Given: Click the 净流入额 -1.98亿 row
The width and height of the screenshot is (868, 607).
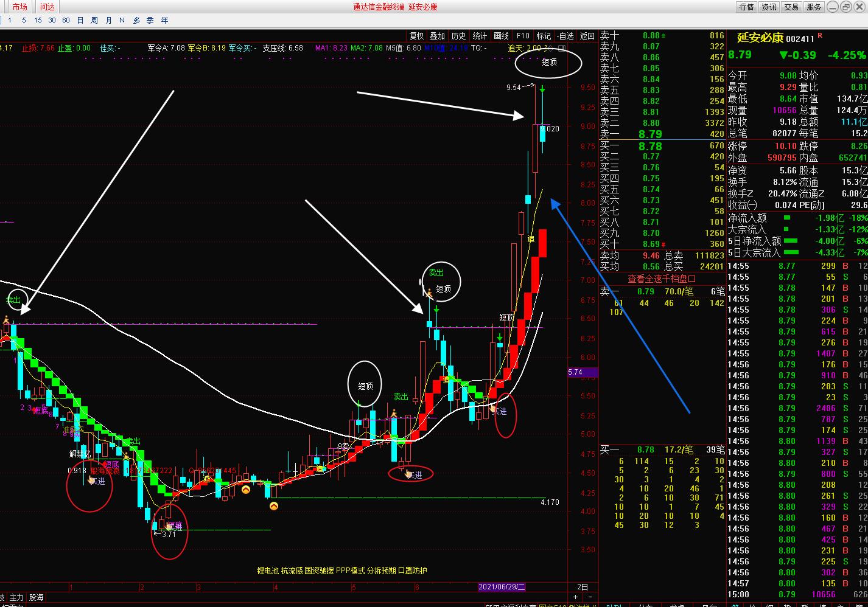Looking at the screenshot, I should (x=797, y=218).
